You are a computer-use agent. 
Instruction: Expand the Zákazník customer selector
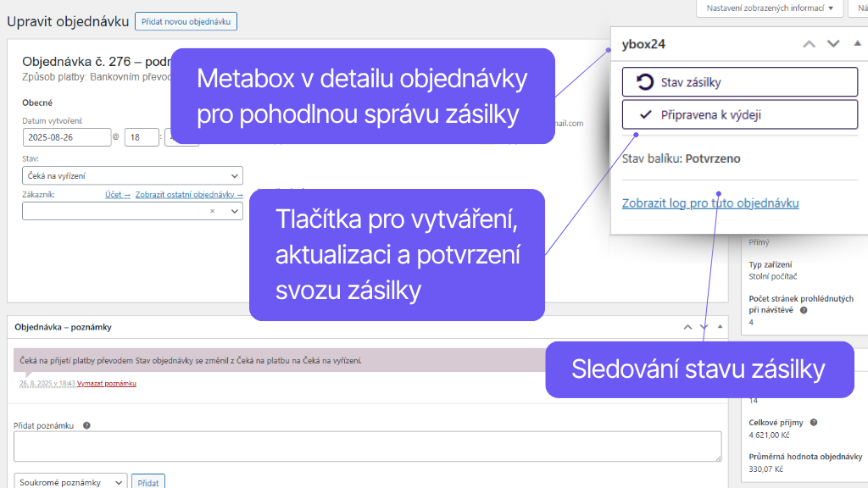point(236,210)
